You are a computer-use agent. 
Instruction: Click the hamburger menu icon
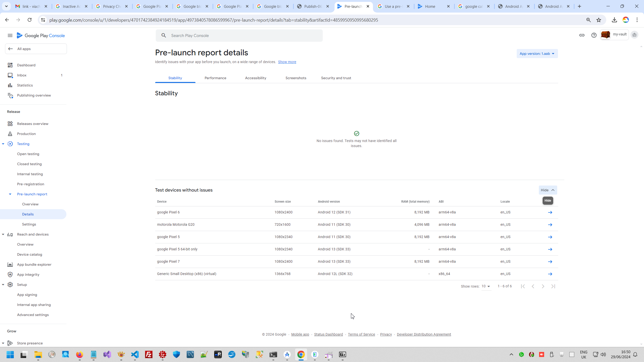click(x=10, y=35)
